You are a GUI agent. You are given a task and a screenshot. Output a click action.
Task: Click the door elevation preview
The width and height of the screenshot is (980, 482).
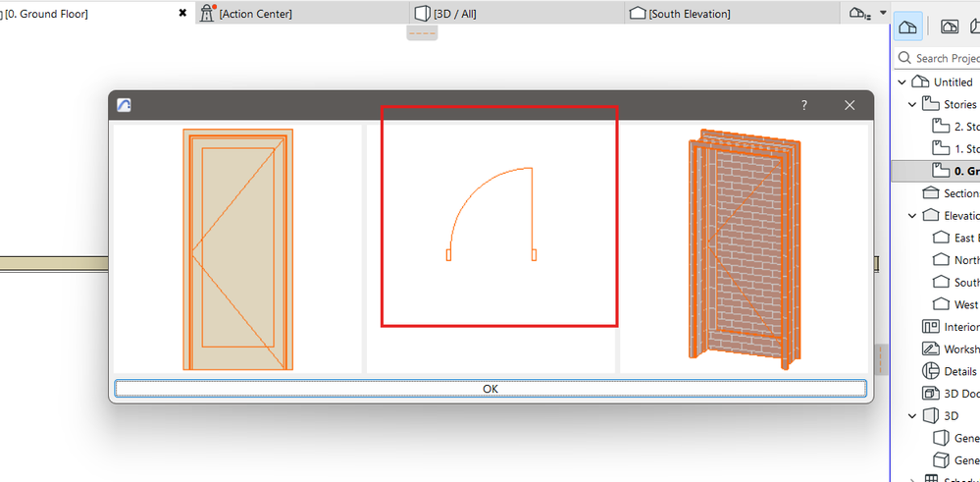tap(237, 248)
